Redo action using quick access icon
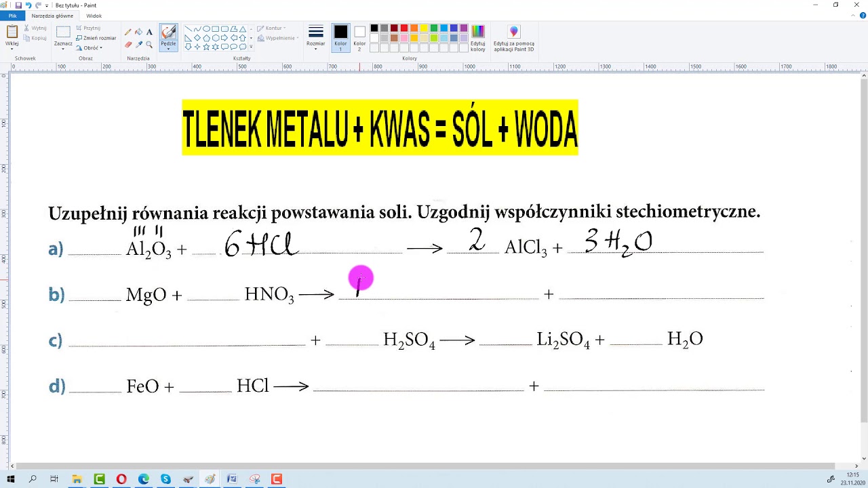This screenshot has width=868, height=488. click(38, 5)
